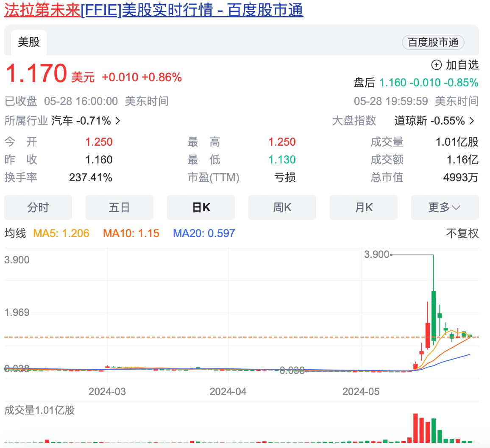
Task: Switch to the 周K chart view
Action: [282, 207]
